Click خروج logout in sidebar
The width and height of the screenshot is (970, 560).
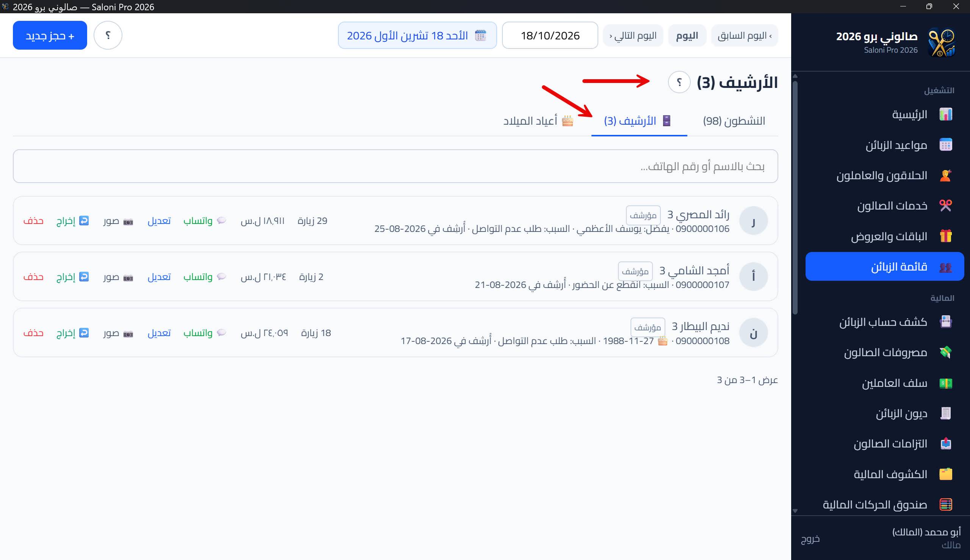pyautogui.click(x=810, y=539)
